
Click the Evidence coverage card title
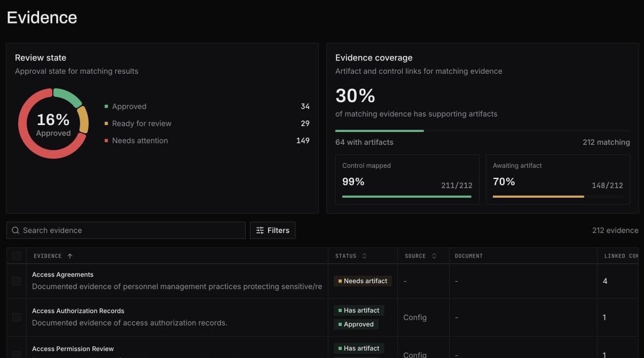[374, 58]
